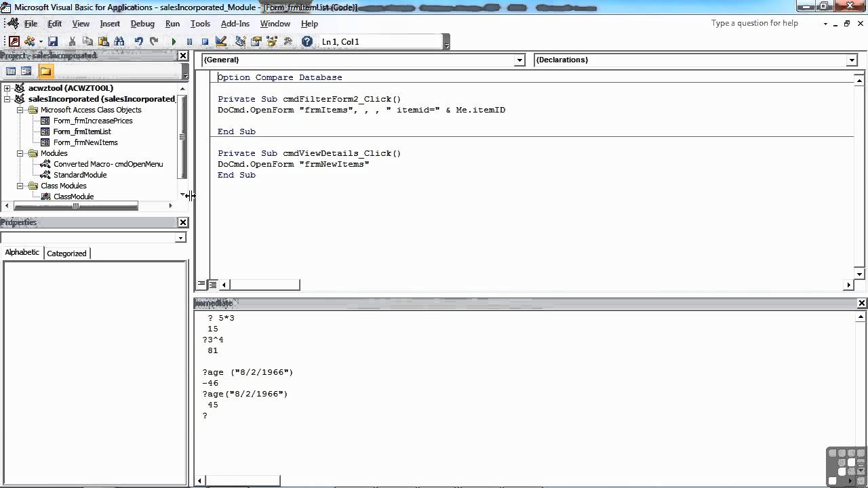Click the Insert Module toolbar icon
Screen dimensions: 868x488
[x=30, y=41]
